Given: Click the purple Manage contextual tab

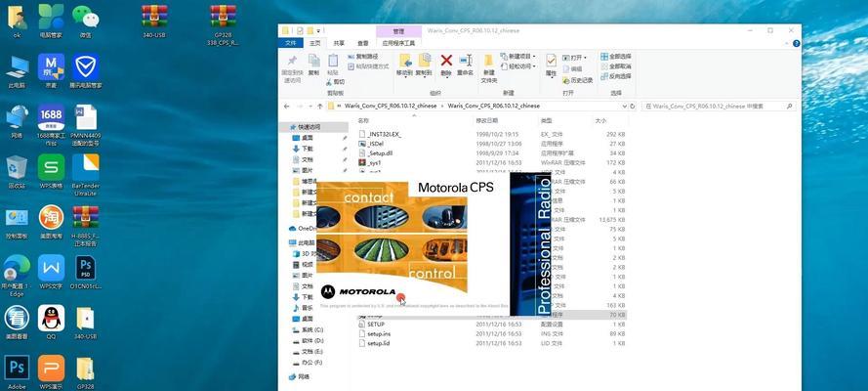Looking at the screenshot, I should pyautogui.click(x=398, y=31).
